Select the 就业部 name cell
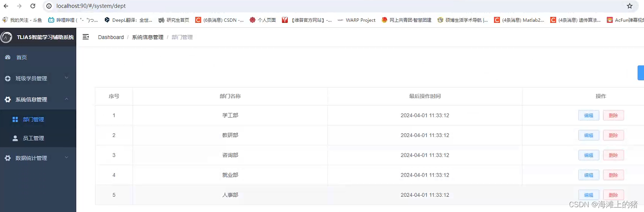644x212 pixels. (x=230, y=175)
